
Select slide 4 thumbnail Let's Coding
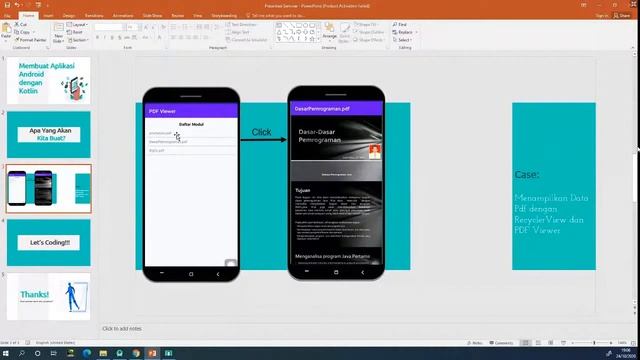tap(49, 242)
